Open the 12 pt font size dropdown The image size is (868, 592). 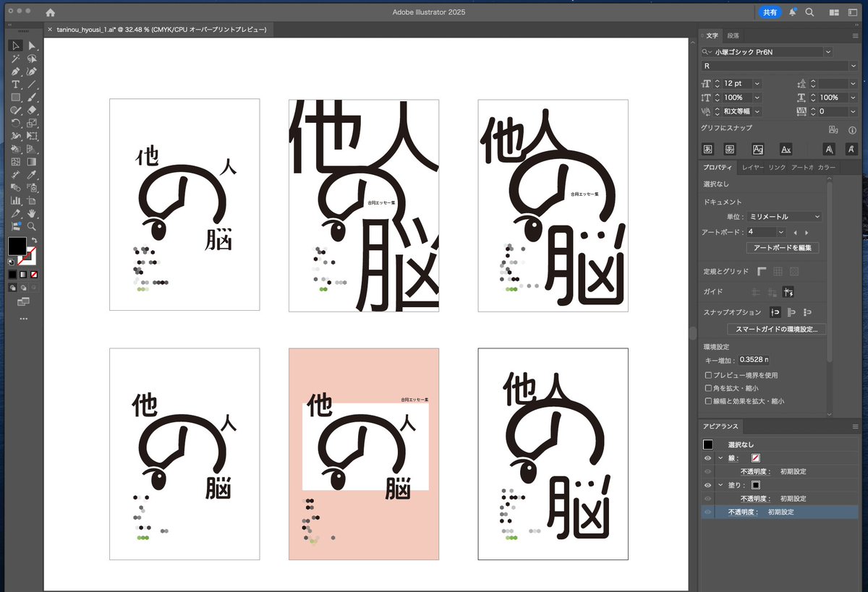click(x=757, y=84)
